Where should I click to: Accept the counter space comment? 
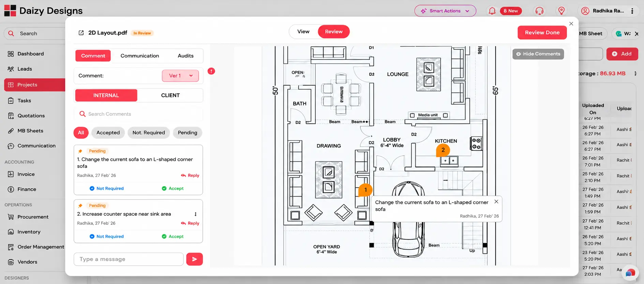173,237
